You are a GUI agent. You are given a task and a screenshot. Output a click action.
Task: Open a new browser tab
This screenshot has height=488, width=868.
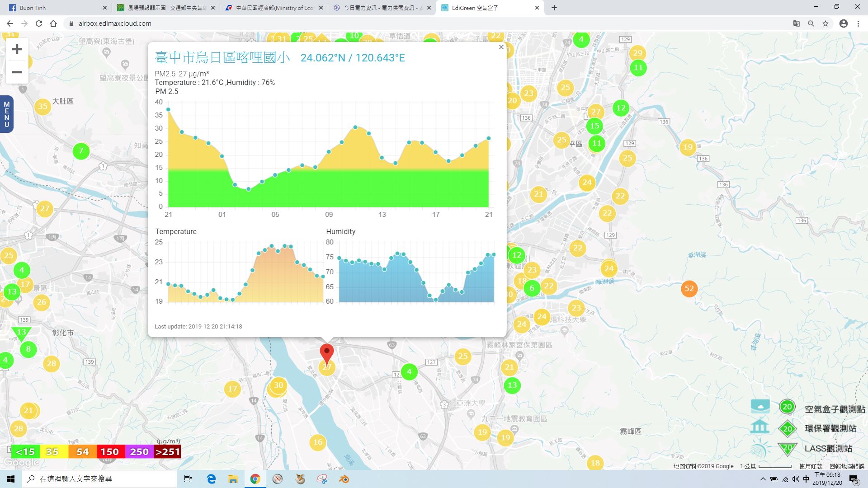(554, 8)
